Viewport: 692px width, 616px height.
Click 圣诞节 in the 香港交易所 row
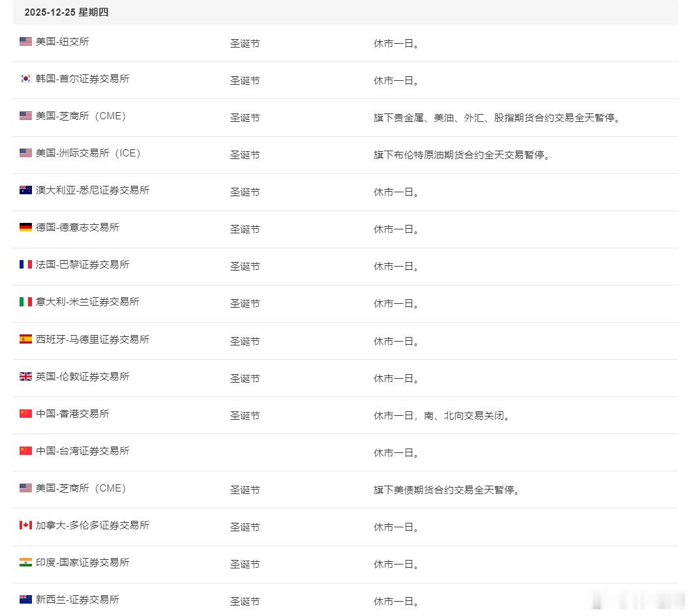pyautogui.click(x=245, y=415)
